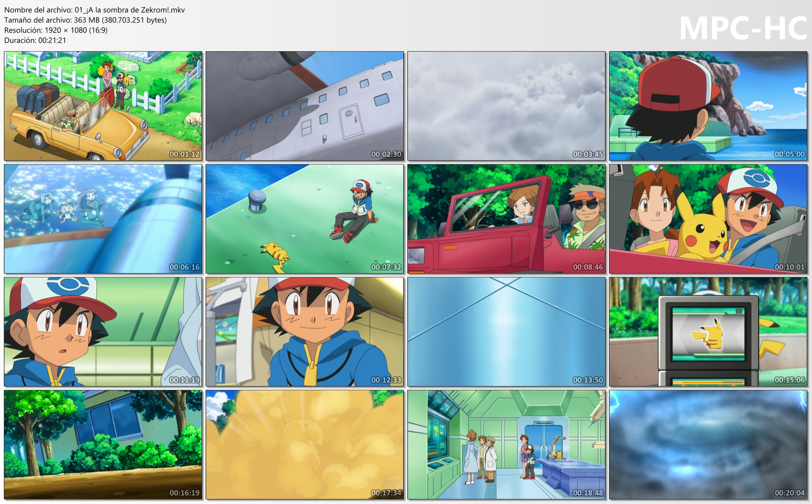Select the thumbnail at 00:10:01
812x504 pixels.
tap(708, 219)
